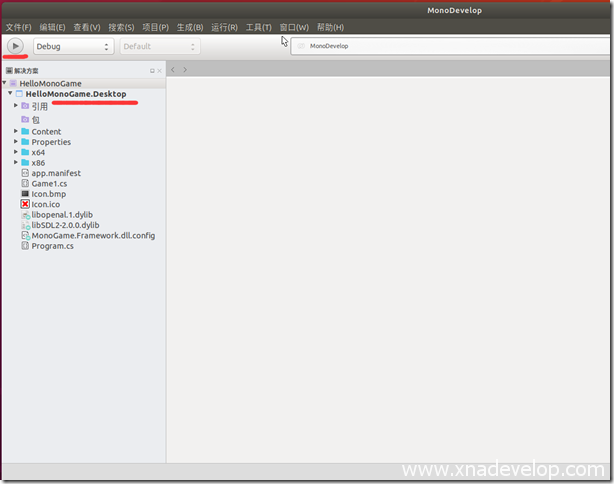Collapse the HelloMonoGame.Desktop project node
Screen dimensions: 614x484
(x=10, y=94)
